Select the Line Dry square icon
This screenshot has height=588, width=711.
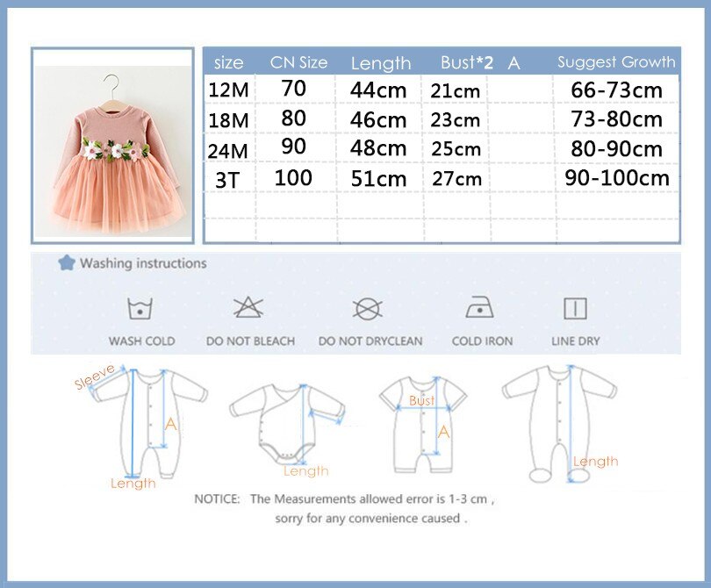point(575,309)
